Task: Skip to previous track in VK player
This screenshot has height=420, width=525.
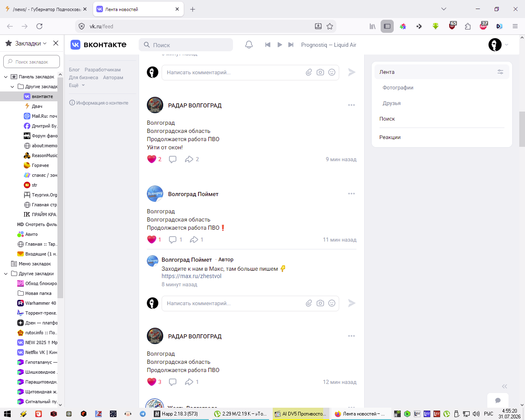Action: 268,45
